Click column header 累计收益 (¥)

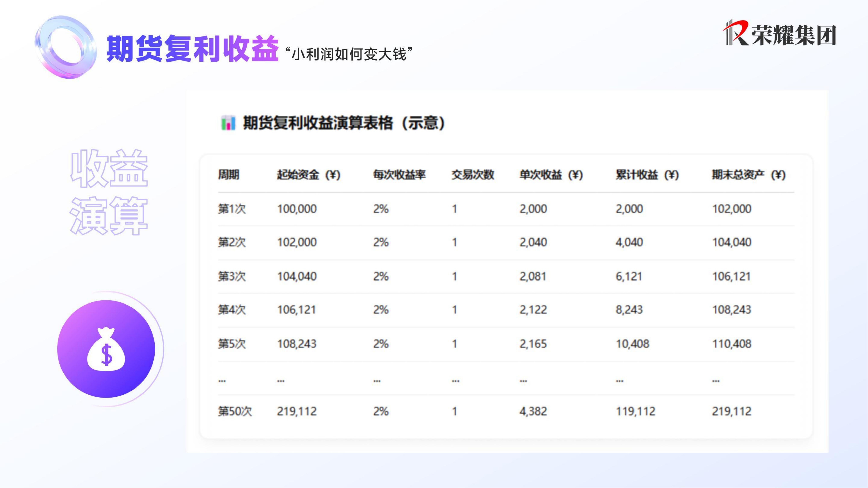pos(647,175)
